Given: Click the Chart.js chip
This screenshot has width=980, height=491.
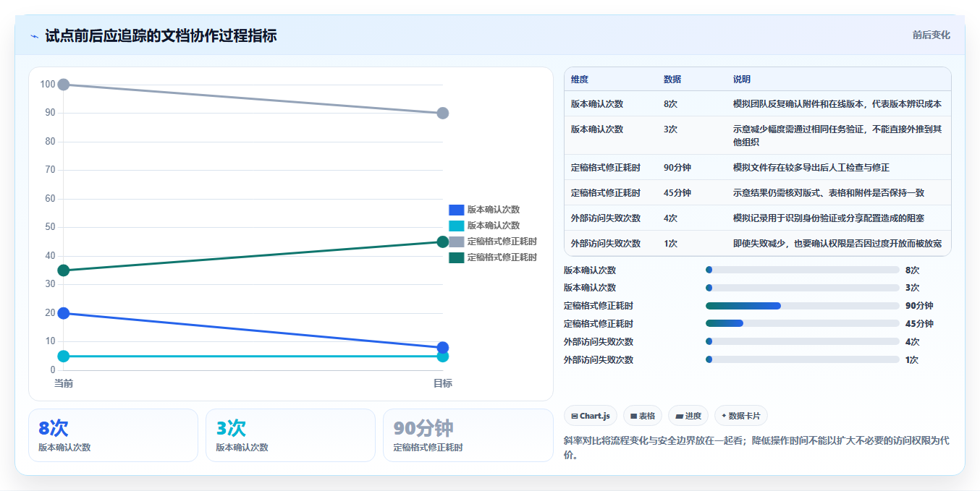Looking at the screenshot, I should pos(591,416).
